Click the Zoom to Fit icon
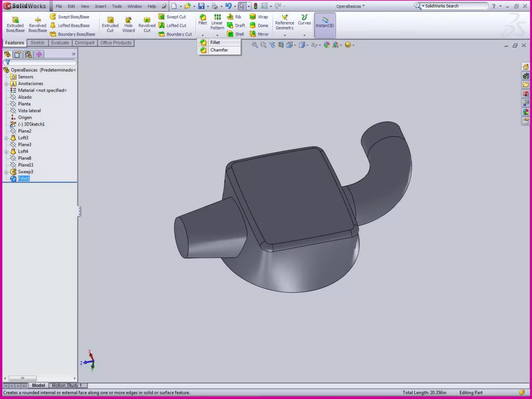The height and width of the screenshot is (399, 532). pos(255,45)
